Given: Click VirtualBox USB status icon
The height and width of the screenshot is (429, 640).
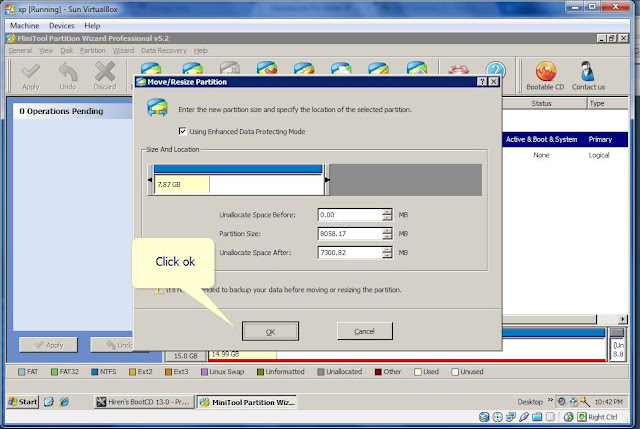Looking at the screenshot, I should click(524, 417).
